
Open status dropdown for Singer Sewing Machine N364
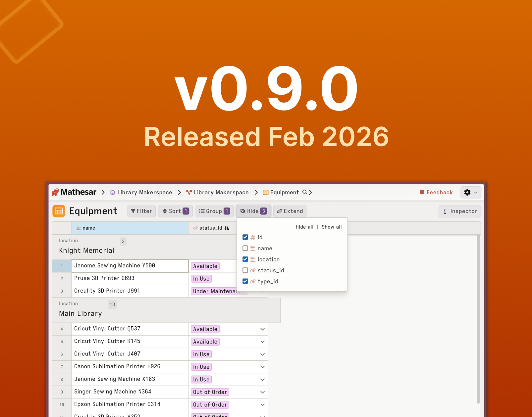262,392
